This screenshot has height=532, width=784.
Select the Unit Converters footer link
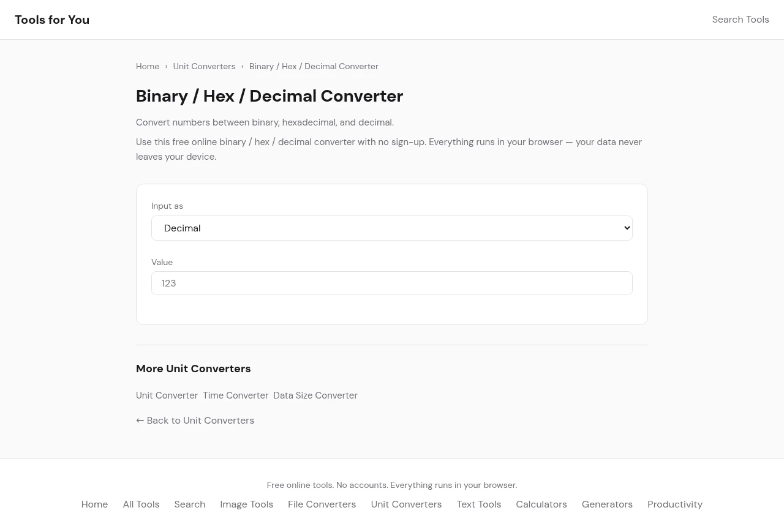tap(406, 504)
